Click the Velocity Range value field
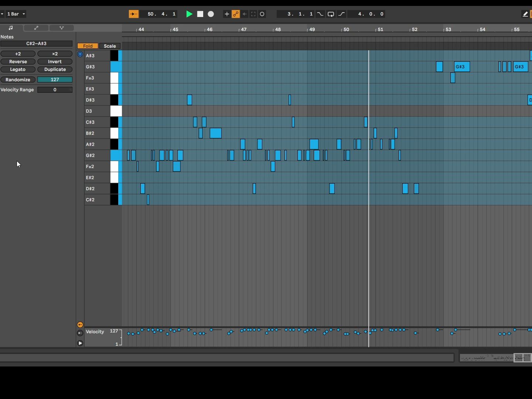 click(55, 90)
